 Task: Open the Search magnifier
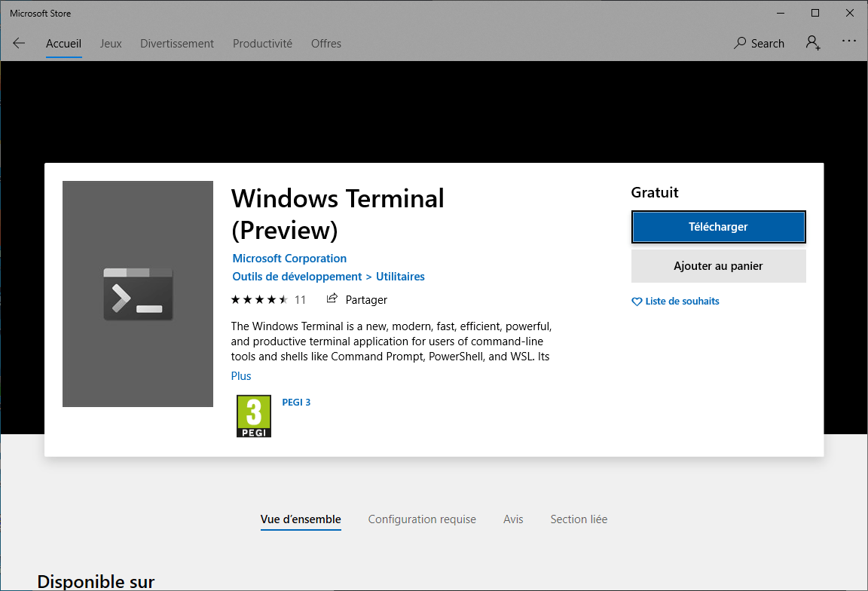[x=740, y=43]
